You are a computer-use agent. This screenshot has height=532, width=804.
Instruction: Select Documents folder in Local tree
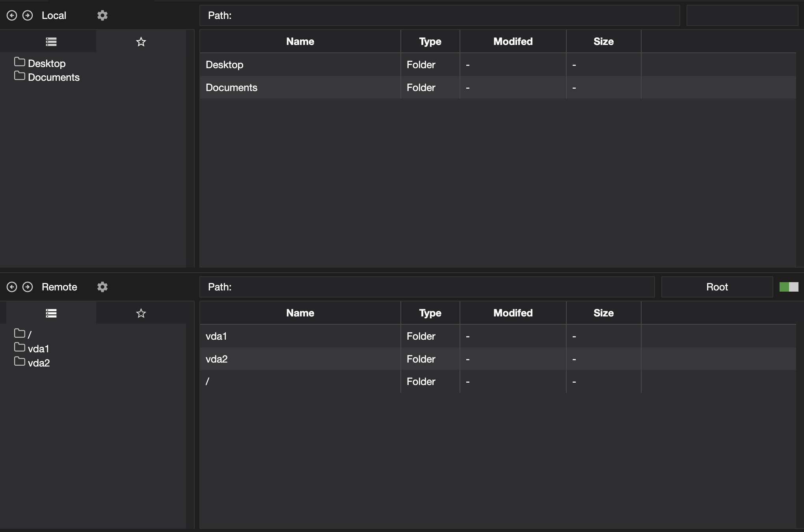click(x=54, y=77)
